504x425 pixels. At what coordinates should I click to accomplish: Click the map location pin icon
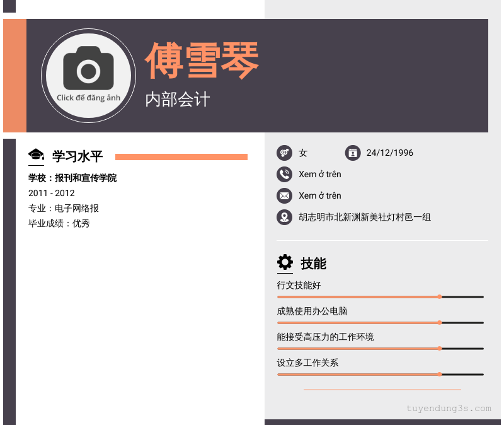coord(284,217)
